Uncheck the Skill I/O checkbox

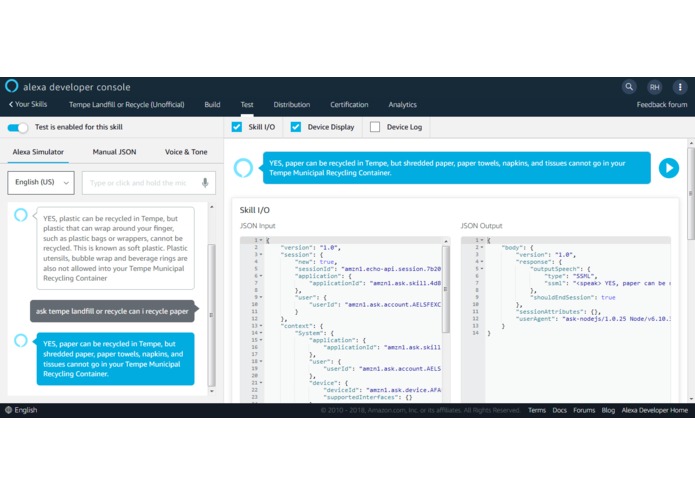coord(237,127)
